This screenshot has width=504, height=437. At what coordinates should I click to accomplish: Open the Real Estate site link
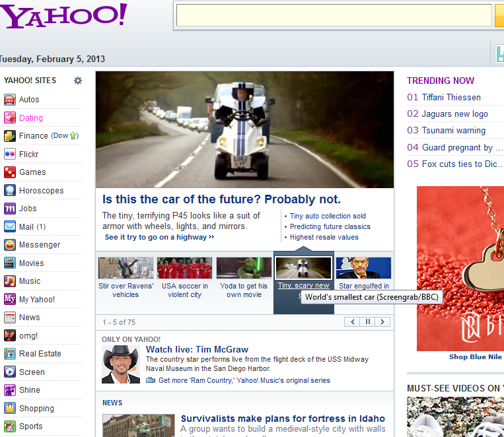(x=40, y=354)
